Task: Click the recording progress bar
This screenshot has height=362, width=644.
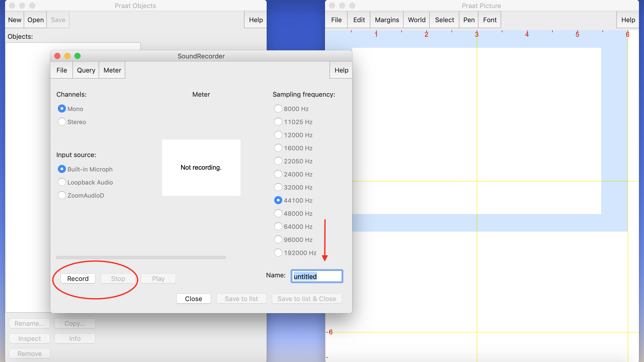Action: point(141,258)
